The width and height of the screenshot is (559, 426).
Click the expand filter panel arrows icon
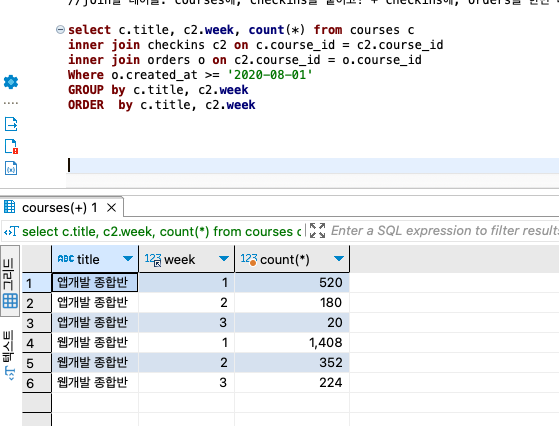click(317, 231)
